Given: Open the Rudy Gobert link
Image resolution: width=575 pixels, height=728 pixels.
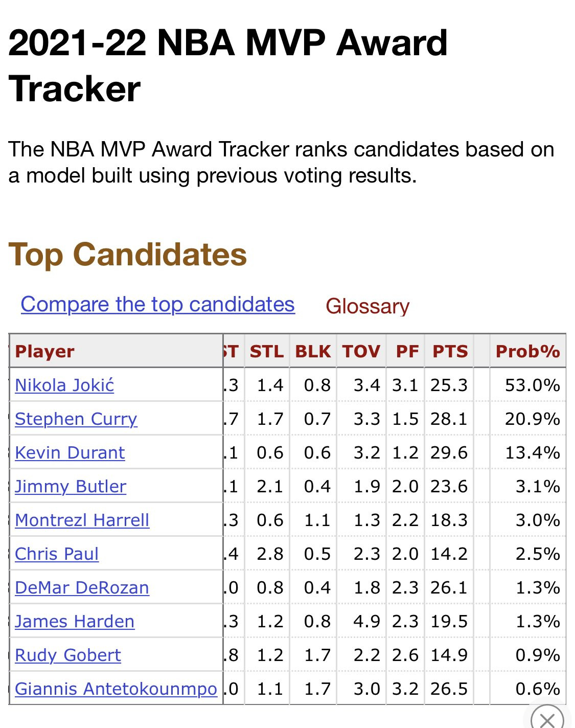Looking at the screenshot, I should tap(68, 655).
